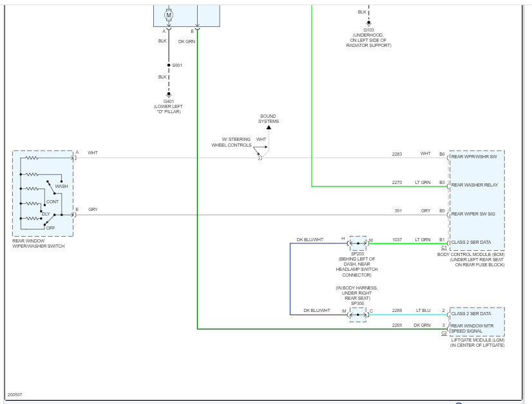Select the G103 label text

[369, 30]
